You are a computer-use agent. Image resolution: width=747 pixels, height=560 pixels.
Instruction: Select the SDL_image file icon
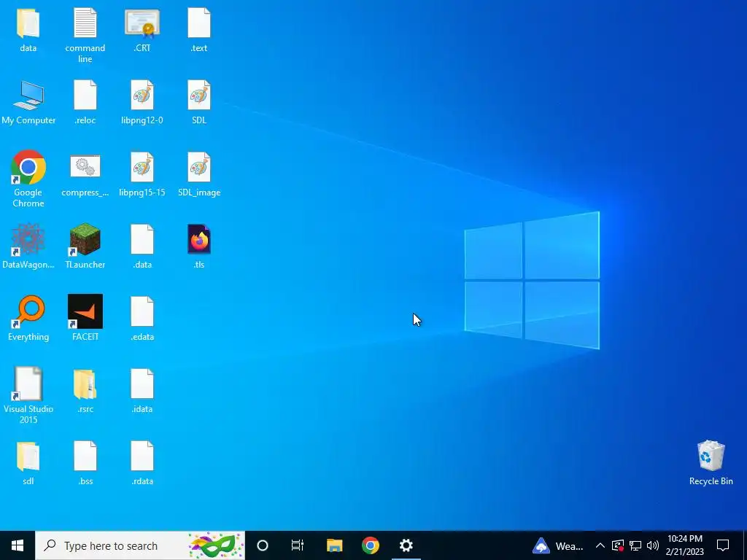pos(199,167)
